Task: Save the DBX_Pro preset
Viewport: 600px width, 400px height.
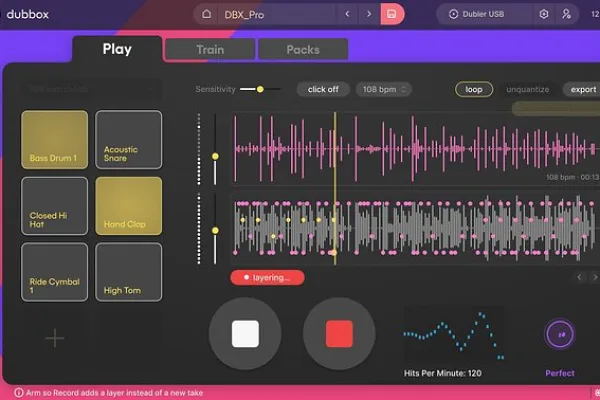Action: (x=391, y=14)
